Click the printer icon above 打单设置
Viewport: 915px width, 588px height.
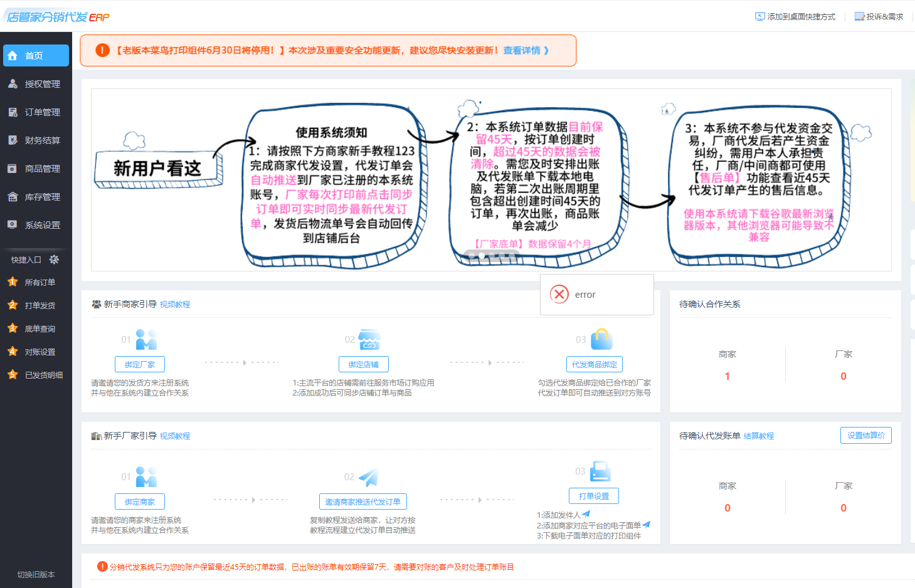[x=600, y=471]
